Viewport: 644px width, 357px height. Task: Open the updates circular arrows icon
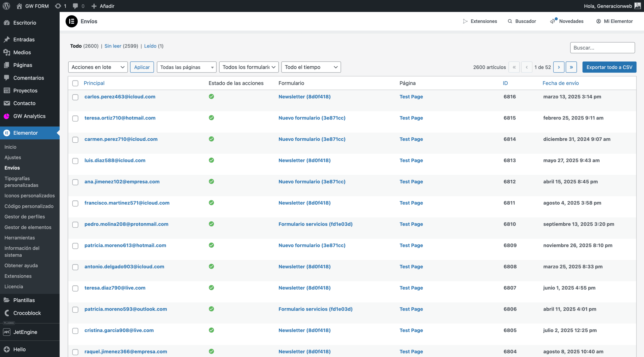tap(58, 6)
